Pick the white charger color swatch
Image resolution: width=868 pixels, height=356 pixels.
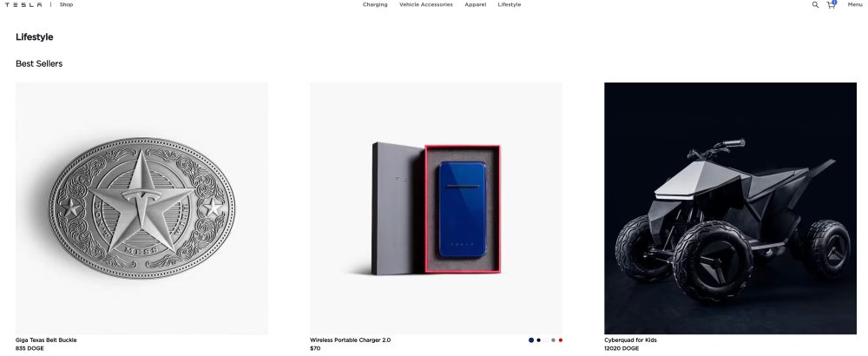click(546, 340)
